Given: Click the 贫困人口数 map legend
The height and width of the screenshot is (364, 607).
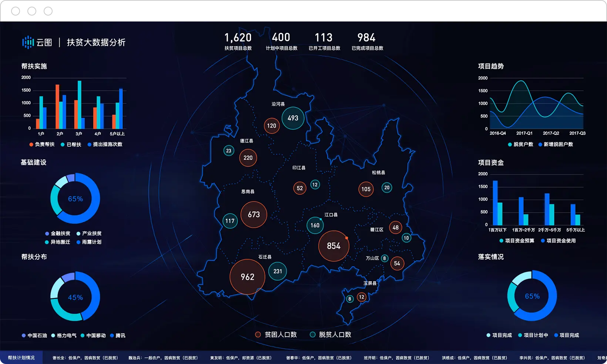Looking at the screenshot, I should click(276, 334).
